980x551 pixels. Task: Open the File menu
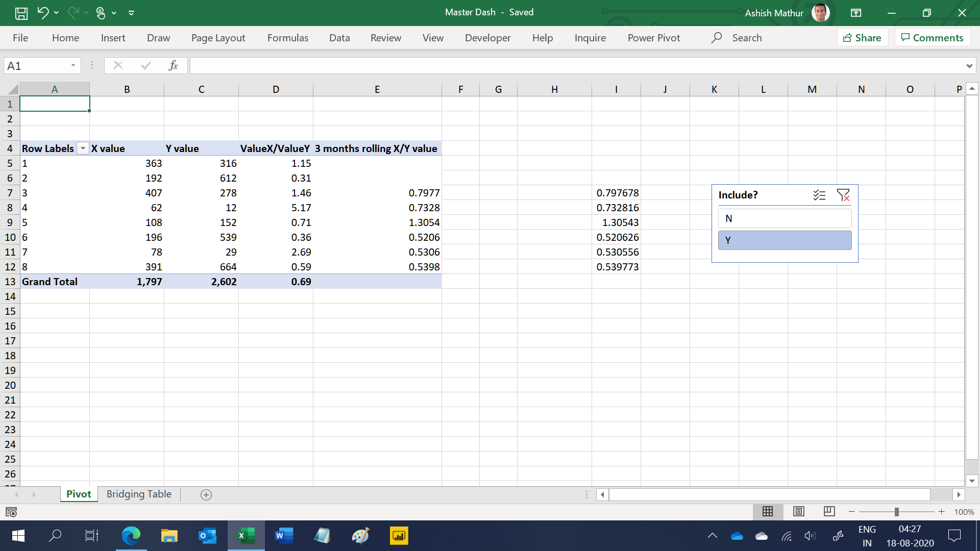tap(20, 38)
